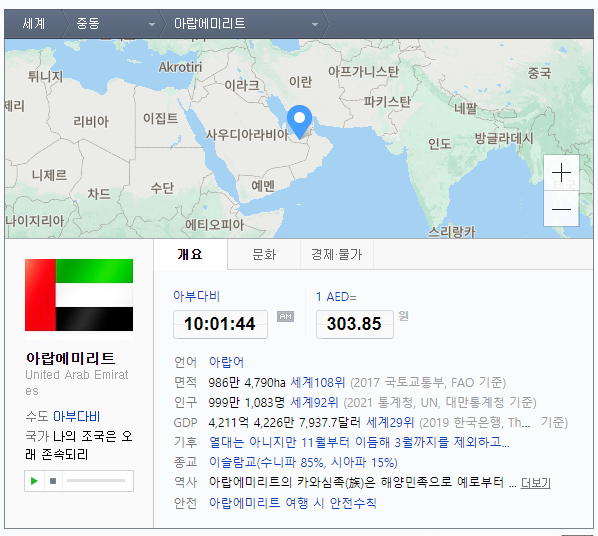Click the 986만 4,790ha area value

click(247, 382)
